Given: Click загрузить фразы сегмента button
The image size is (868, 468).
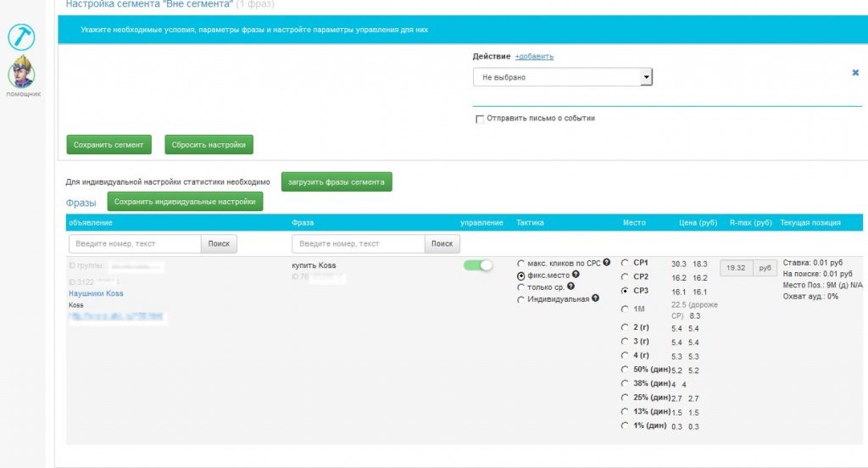Looking at the screenshot, I should tap(336, 181).
